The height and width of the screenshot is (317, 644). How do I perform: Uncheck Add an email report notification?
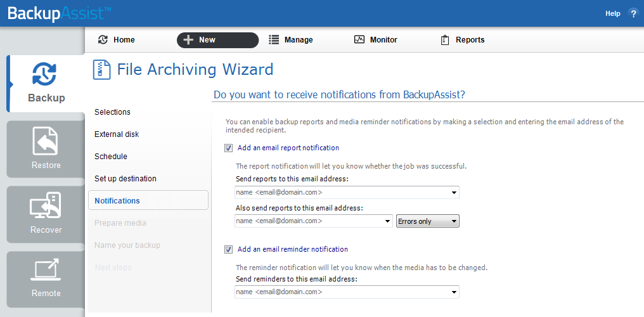coord(228,148)
